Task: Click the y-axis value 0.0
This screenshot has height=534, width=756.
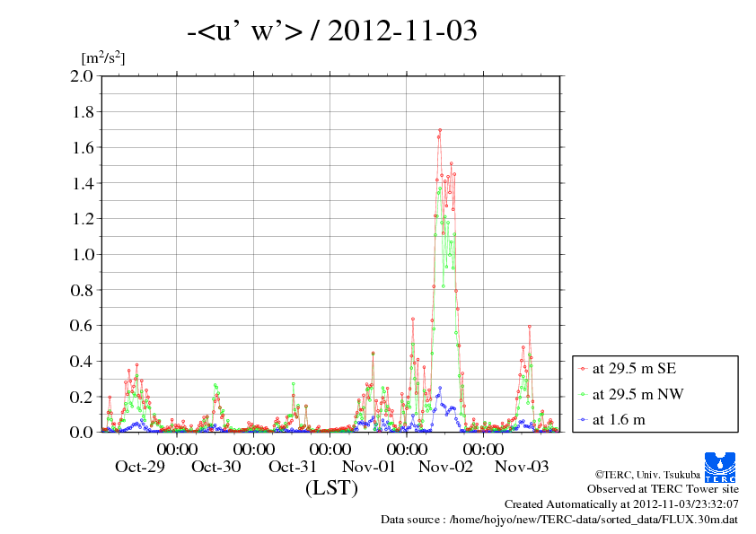Action: [82, 432]
